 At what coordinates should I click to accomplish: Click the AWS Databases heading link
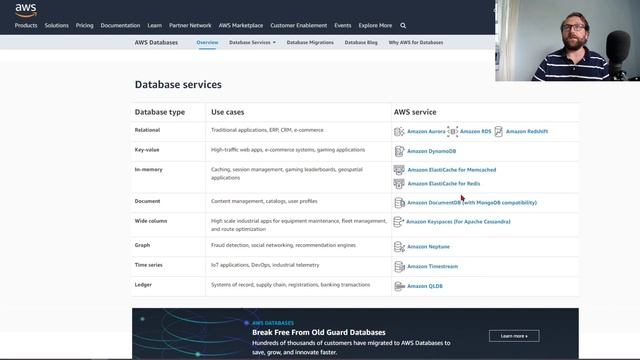[156, 42]
